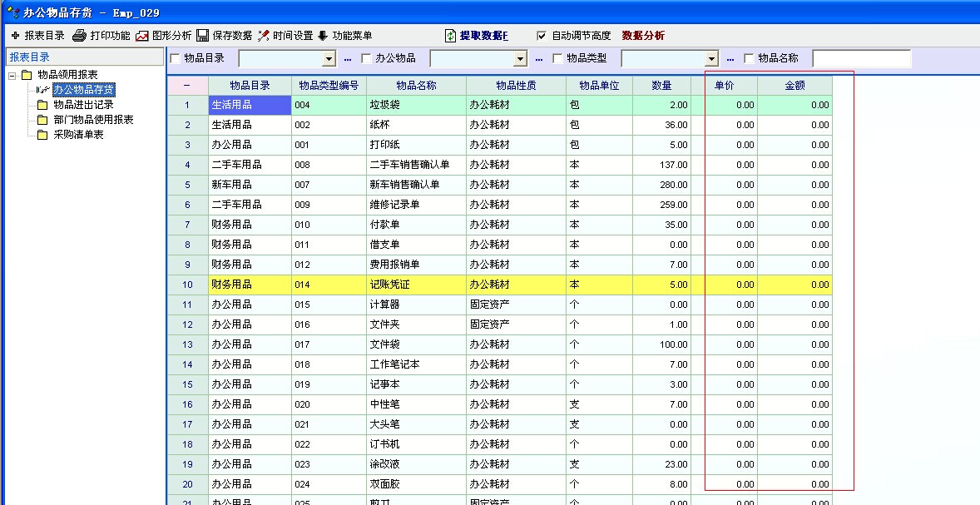
Task: Click the printer icon for 打印功能
Action: [x=80, y=36]
